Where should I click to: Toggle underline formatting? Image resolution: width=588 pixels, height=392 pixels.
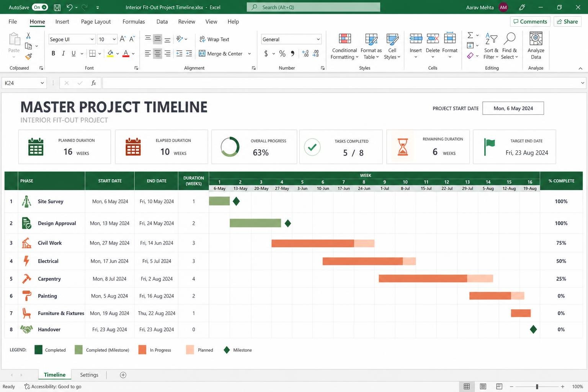point(73,54)
